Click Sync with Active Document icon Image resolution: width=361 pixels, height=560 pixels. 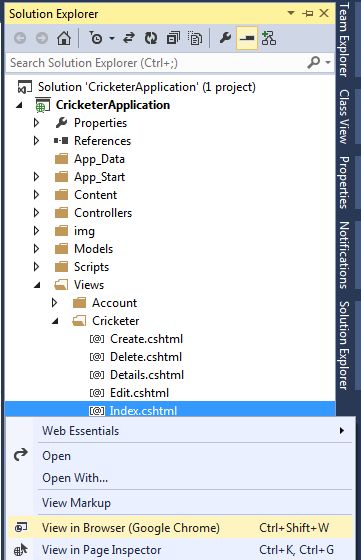129,38
